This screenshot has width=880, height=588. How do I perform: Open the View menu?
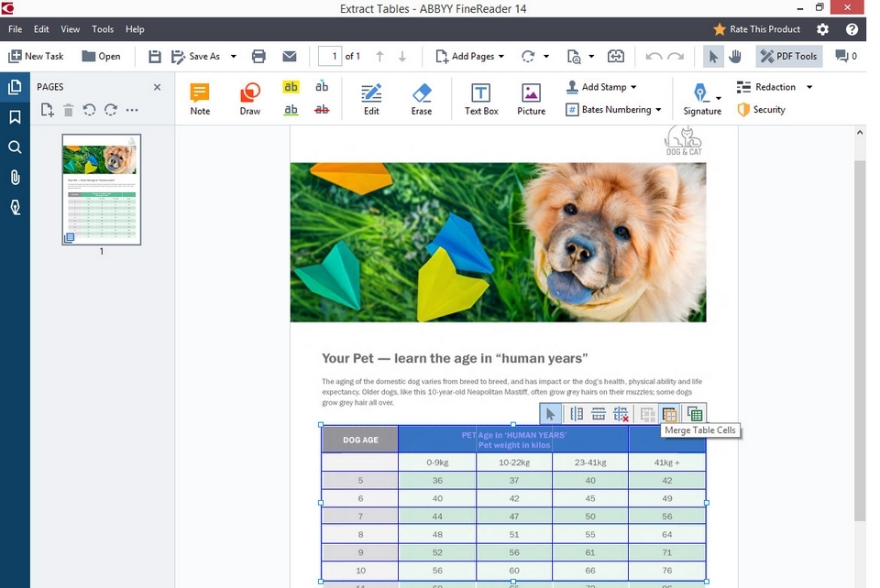click(x=71, y=29)
